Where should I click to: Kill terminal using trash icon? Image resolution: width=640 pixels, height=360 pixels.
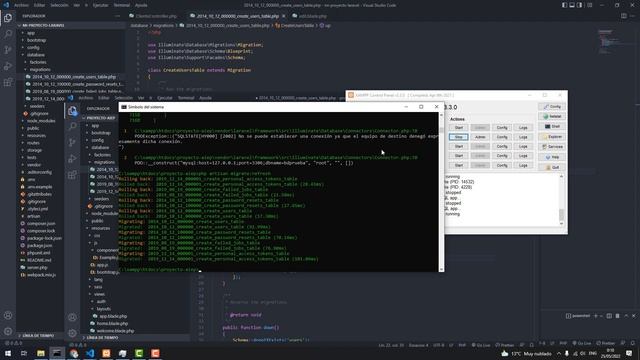click(617, 316)
